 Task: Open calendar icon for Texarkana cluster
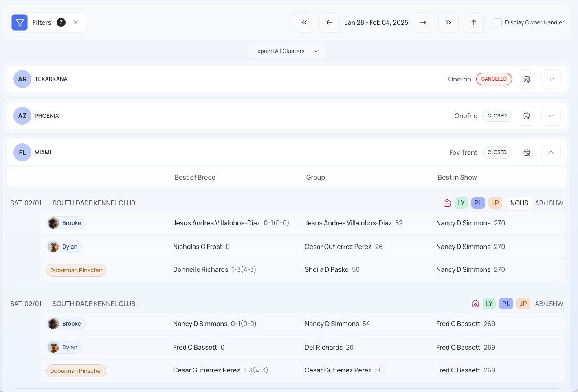(x=527, y=79)
